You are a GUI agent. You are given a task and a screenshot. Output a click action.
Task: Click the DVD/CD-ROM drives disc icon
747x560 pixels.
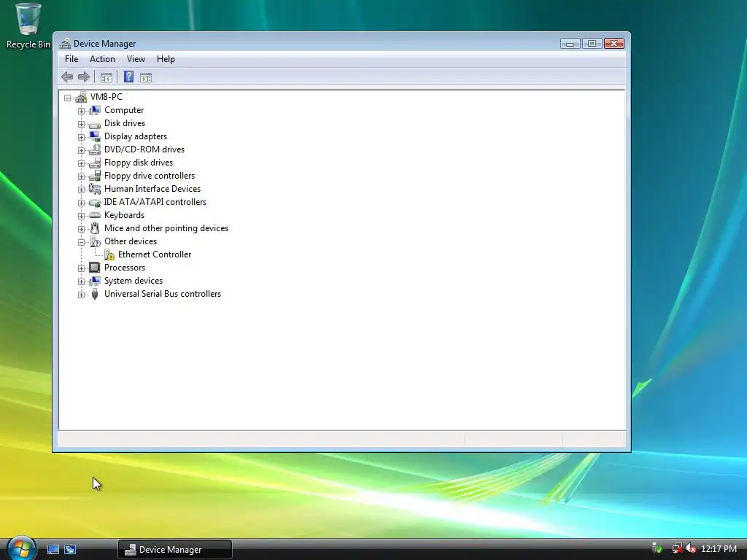pos(95,149)
